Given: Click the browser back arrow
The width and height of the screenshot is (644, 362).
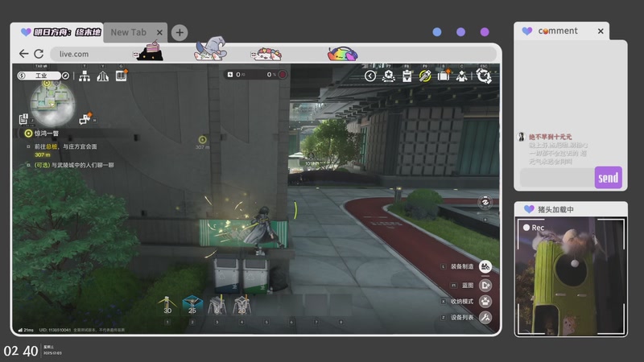Looking at the screenshot, I should [x=24, y=54].
